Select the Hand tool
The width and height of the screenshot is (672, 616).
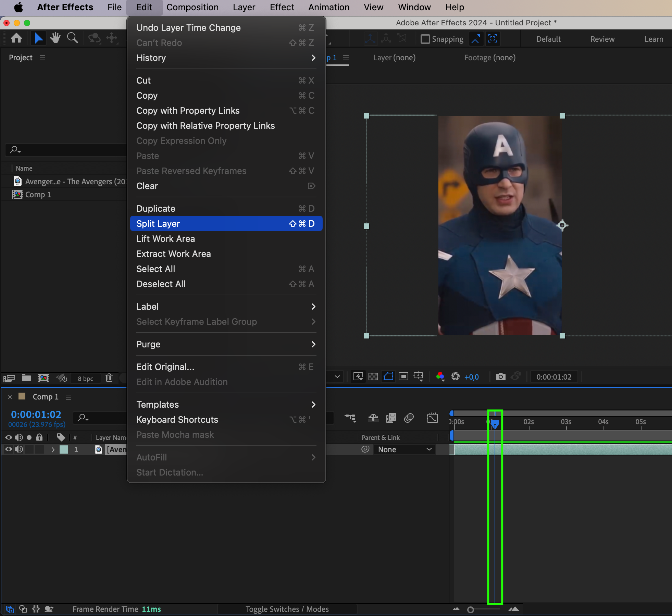[x=55, y=38]
